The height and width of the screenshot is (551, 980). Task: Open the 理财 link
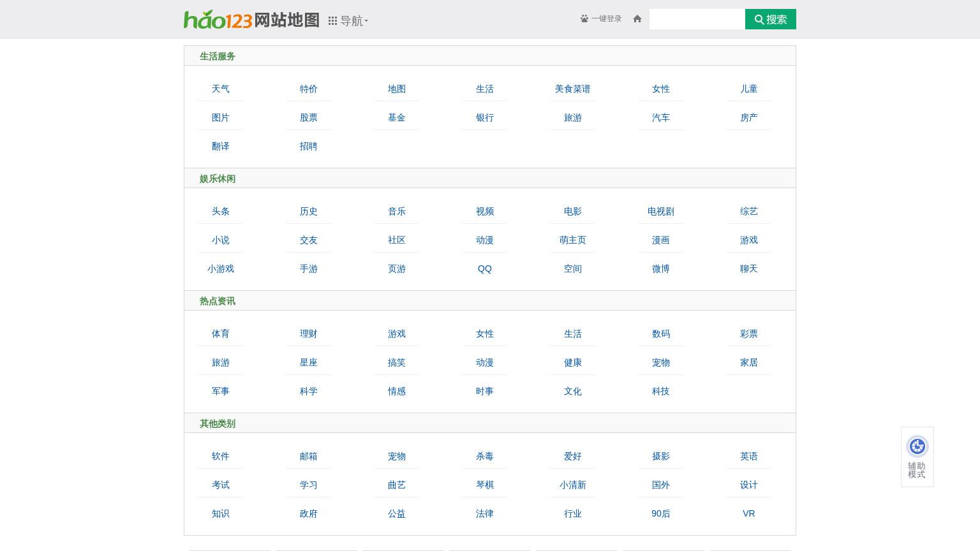point(309,334)
